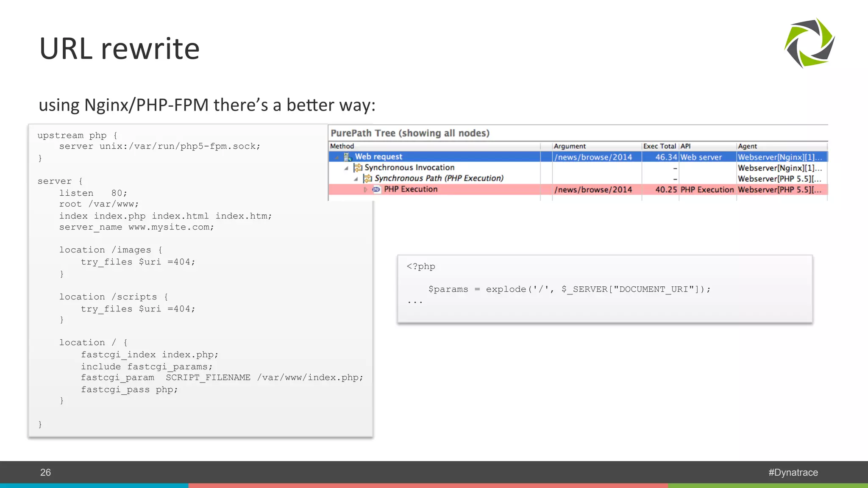The image size is (868, 488).
Task: Click the 40.25 exec total value
Action: point(666,190)
